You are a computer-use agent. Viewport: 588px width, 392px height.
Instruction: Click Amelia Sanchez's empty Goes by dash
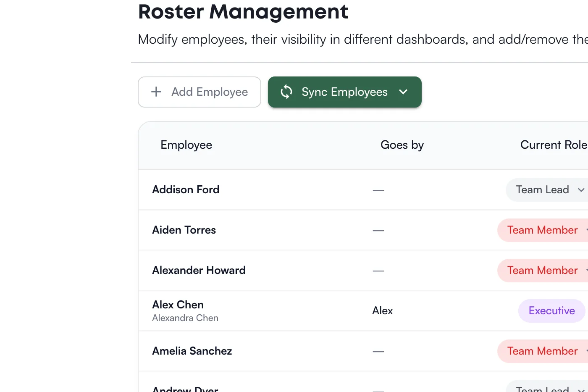click(x=378, y=352)
